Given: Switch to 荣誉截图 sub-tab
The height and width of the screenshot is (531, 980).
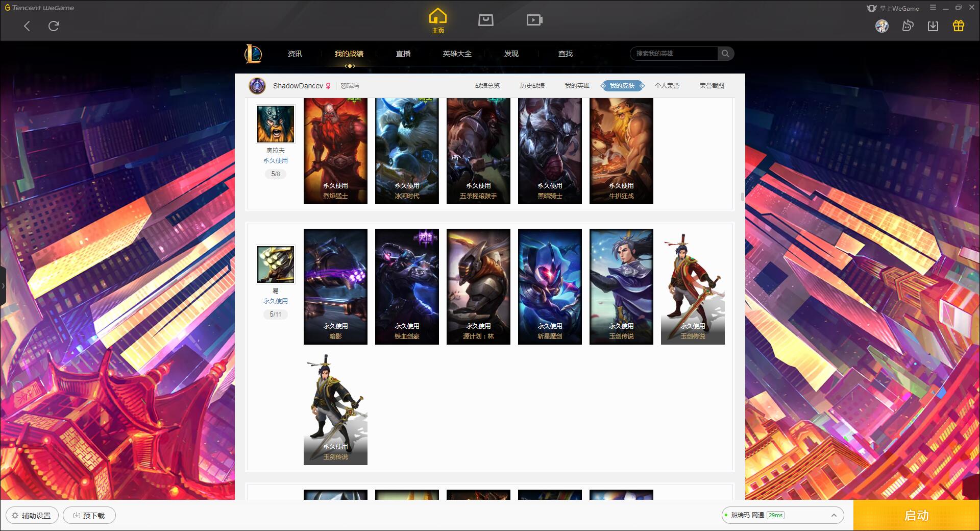Looking at the screenshot, I should tap(712, 86).
